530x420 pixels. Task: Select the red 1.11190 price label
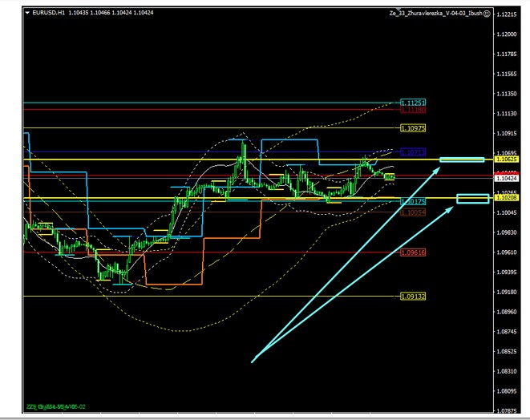(x=412, y=111)
